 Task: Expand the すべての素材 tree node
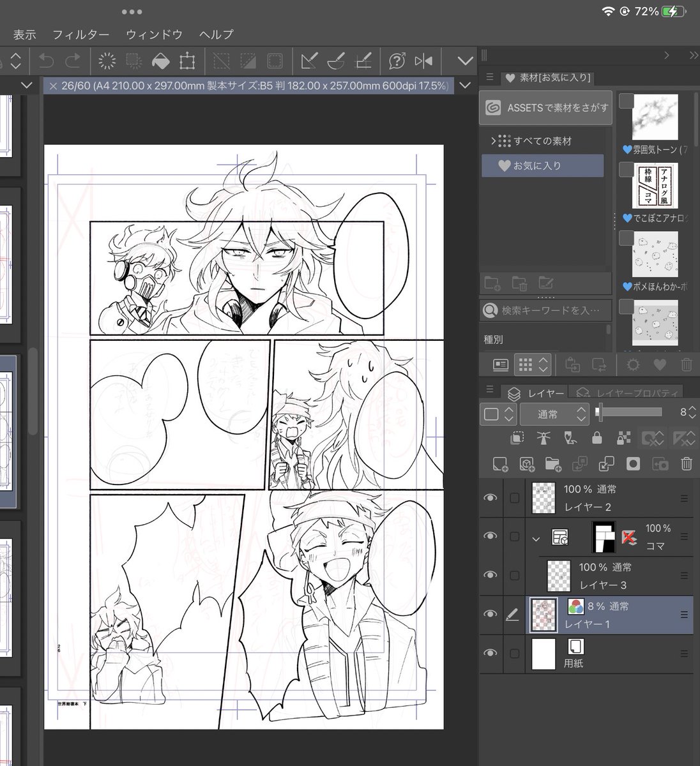click(x=494, y=140)
